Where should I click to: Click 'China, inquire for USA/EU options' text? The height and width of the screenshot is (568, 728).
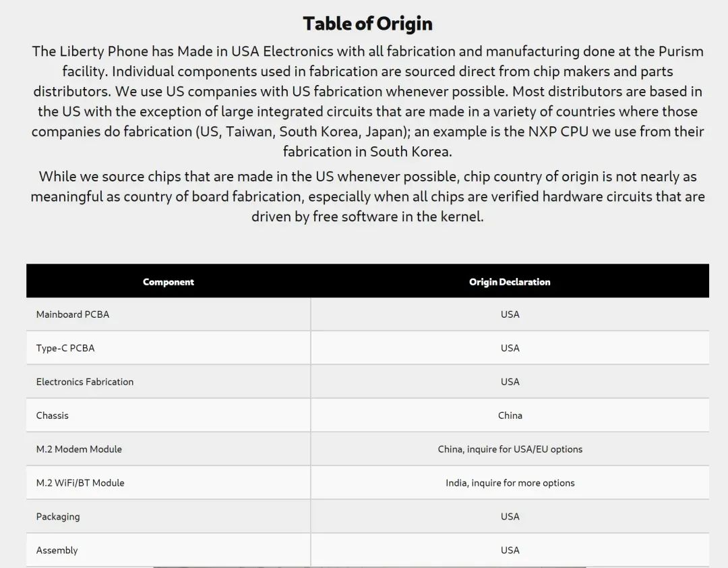point(510,449)
